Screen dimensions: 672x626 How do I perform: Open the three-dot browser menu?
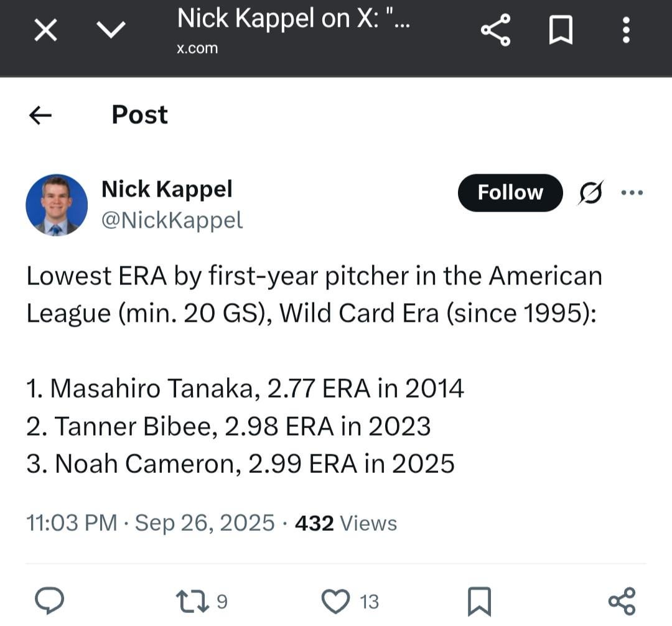626,29
